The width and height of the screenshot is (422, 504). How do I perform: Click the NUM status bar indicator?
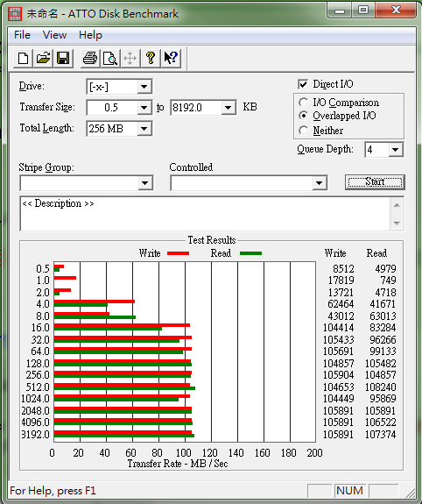pyautogui.click(x=349, y=491)
